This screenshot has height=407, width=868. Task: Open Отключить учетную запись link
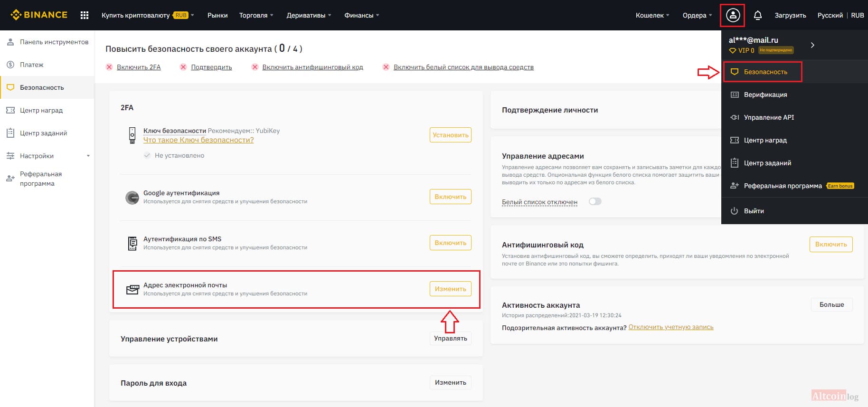(x=671, y=327)
